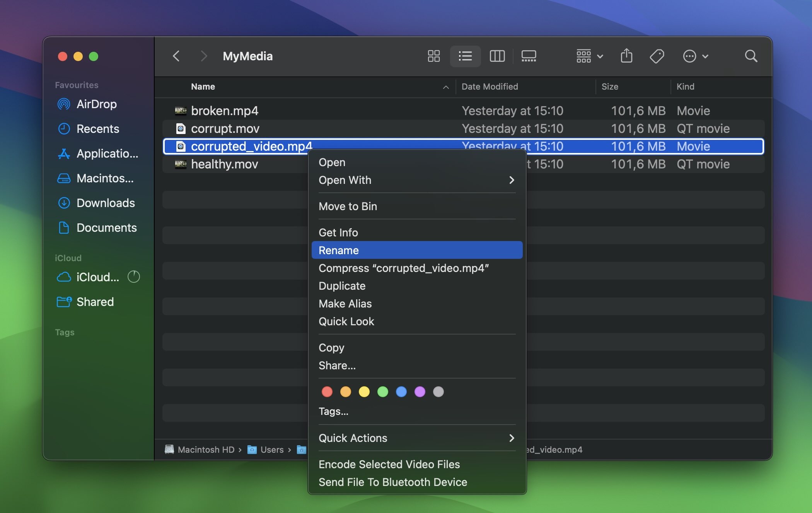Click Open to launch file

pyautogui.click(x=332, y=161)
